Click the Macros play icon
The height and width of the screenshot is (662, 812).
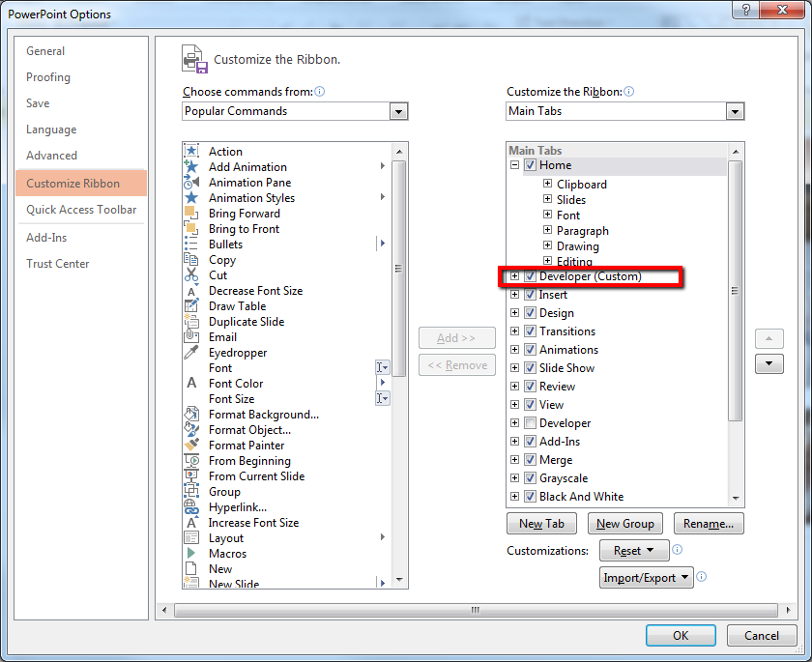tap(191, 554)
